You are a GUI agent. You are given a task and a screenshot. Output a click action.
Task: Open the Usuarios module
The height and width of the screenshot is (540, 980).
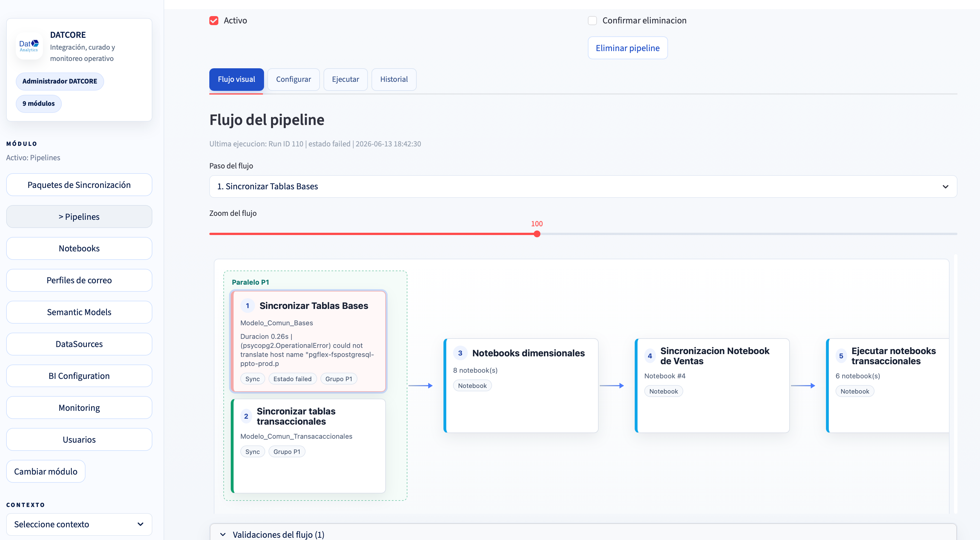tap(79, 440)
